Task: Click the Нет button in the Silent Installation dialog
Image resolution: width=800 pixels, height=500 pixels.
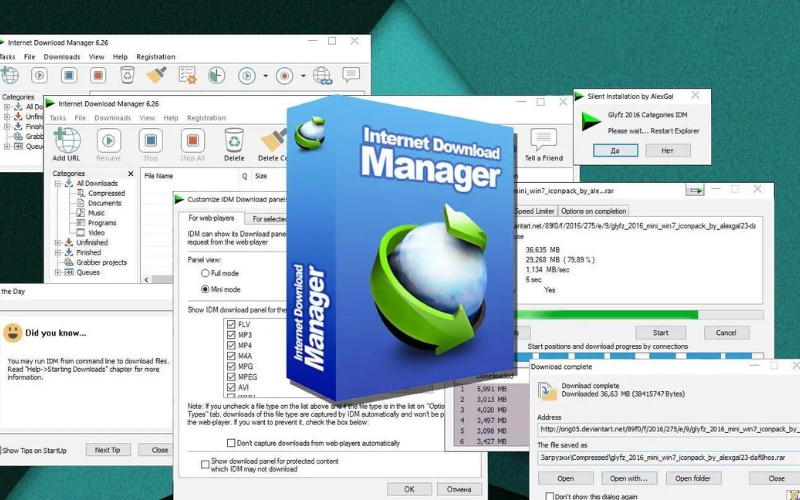Action: click(x=667, y=151)
